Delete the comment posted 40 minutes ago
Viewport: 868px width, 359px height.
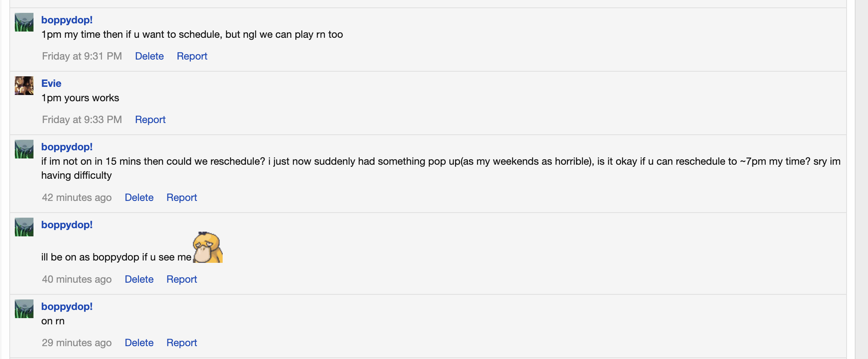(139, 279)
